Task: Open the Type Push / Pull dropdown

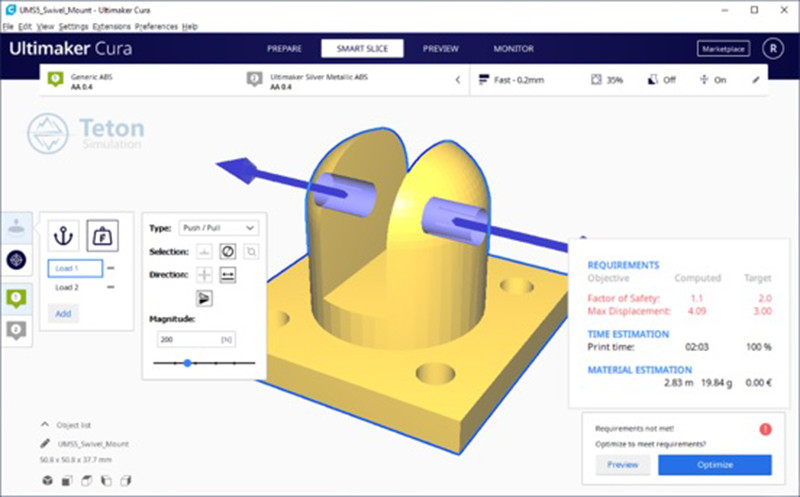Action: pyautogui.click(x=217, y=228)
